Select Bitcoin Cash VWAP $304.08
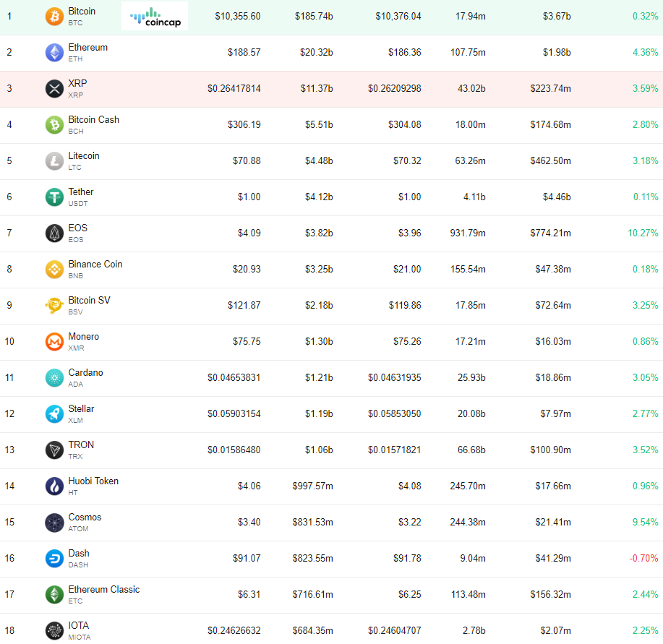 pos(405,124)
